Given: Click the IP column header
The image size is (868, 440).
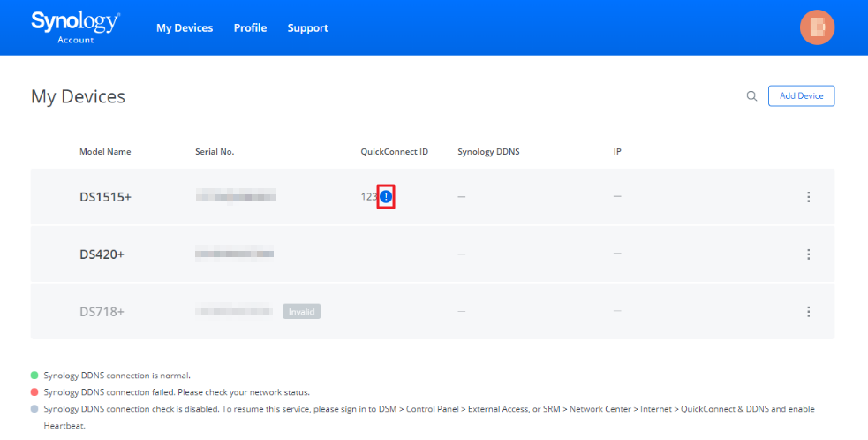Looking at the screenshot, I should (x=617, y=152).
